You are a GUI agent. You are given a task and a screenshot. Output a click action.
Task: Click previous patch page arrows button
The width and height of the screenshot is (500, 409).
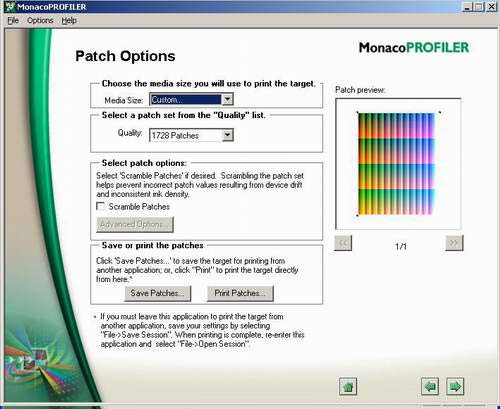tap(343, 243)
